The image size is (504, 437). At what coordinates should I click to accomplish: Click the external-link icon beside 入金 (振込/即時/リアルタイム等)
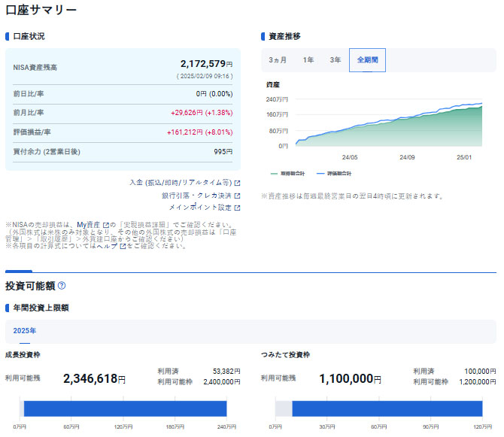(x=237, y=183)
